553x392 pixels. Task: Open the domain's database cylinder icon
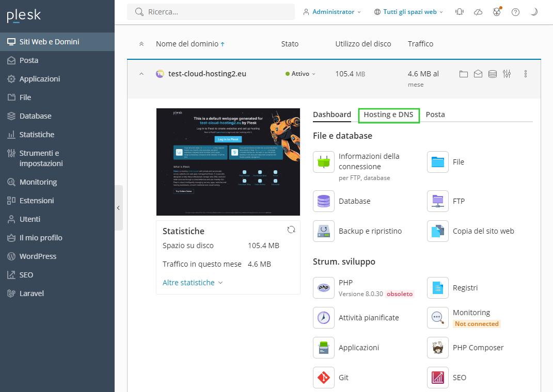[493, 74]
